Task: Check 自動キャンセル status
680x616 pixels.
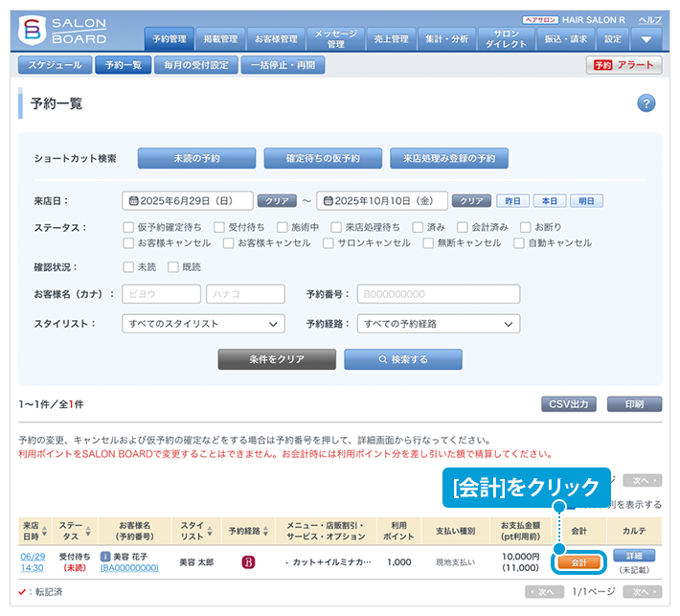Action: pos(519,243)
